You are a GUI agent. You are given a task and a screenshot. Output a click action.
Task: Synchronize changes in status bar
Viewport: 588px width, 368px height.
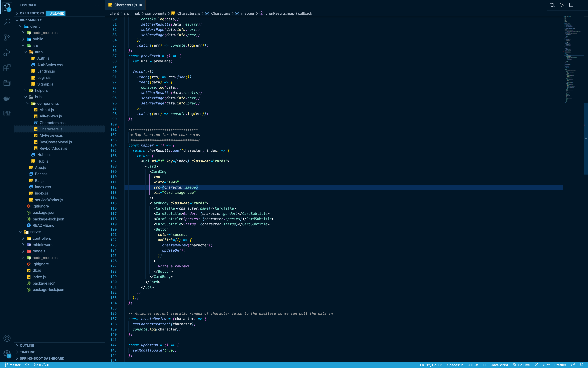click(x=27, y=365)
